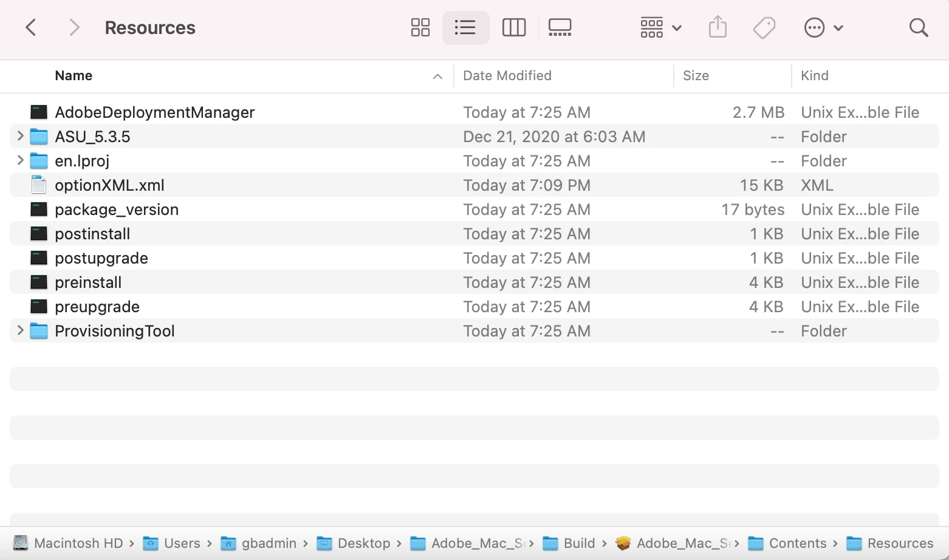Viewport: 949px width, 560px height.
Task: Click Contents in path bar
Action: click(x=798, y=543)
